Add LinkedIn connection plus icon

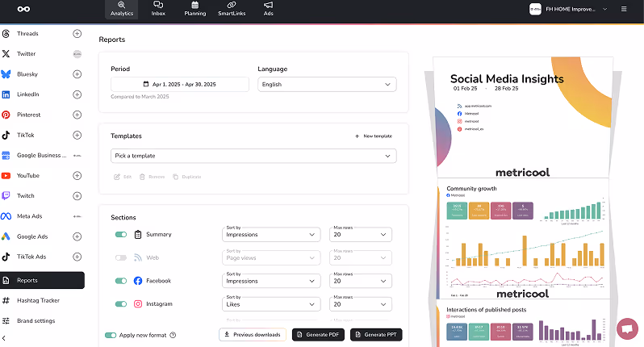tap(77, 94)
